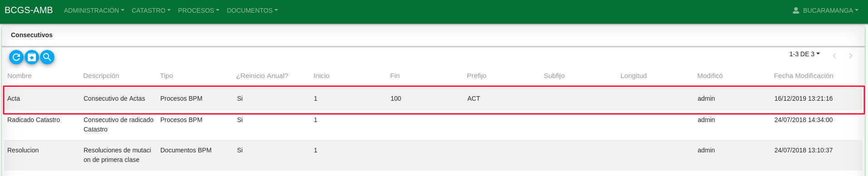Viewport: 868px width, 176px height.
Task: Open the CATASTRO dropdown menu
Action: coord(151,10)
